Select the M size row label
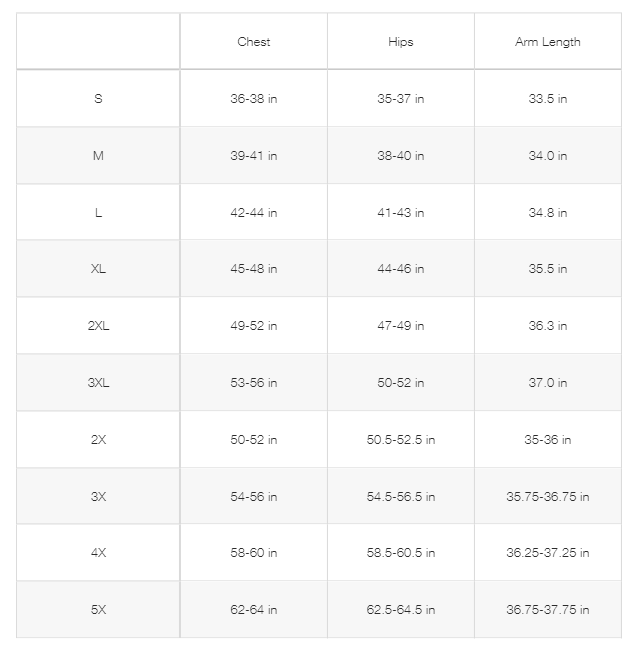Screen dimensions: 637x651 (98, 156)
